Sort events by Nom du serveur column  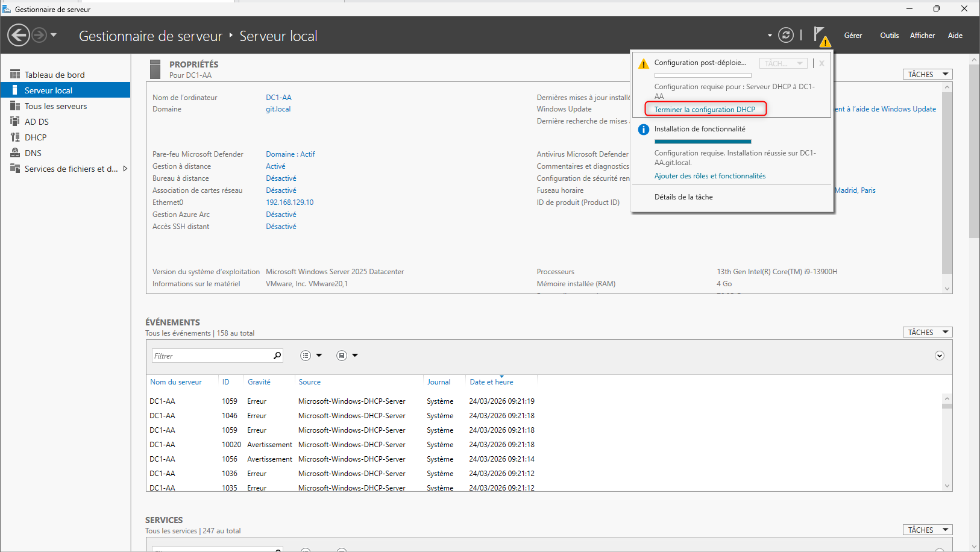[176, 382]
